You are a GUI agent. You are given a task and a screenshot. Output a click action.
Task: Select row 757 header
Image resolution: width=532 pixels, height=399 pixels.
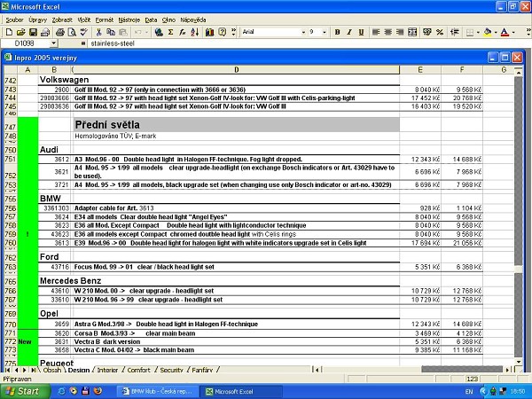point(11,217)
